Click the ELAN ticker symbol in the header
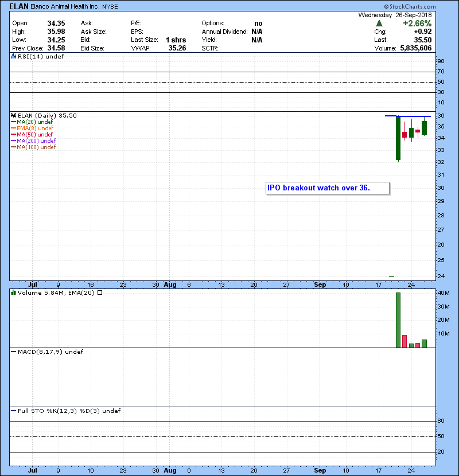This screenshot has height=476, width=459. 19,6
